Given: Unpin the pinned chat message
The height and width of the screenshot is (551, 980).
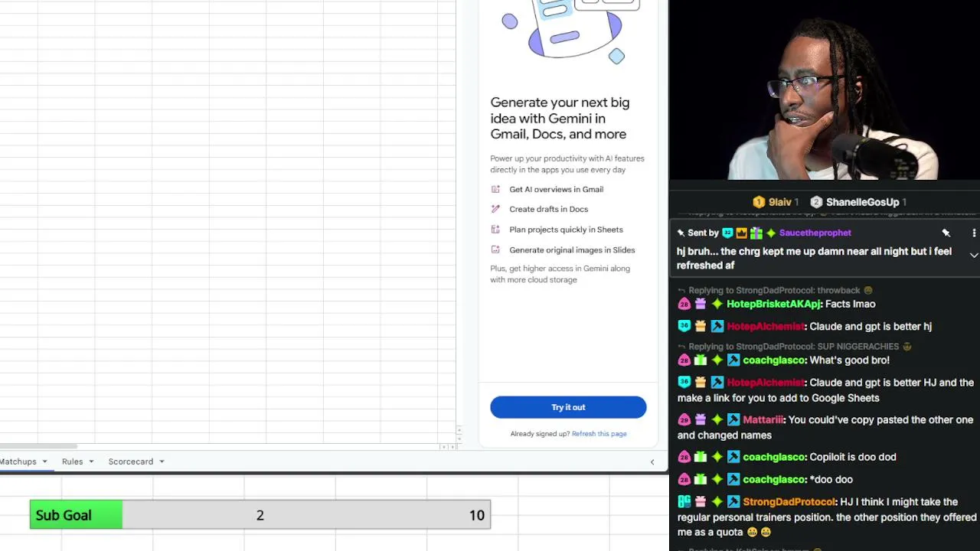Looking at the screenshot, I should pos(946,233).
